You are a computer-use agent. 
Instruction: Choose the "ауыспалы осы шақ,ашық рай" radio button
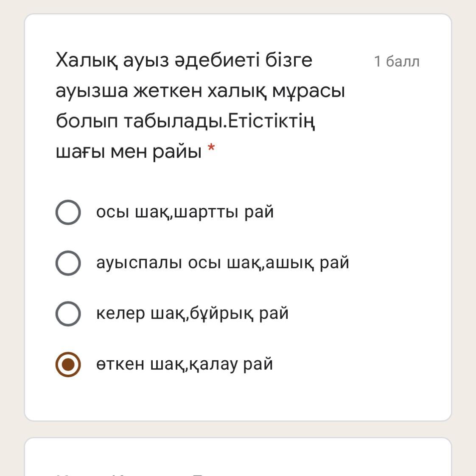[68, 263]
